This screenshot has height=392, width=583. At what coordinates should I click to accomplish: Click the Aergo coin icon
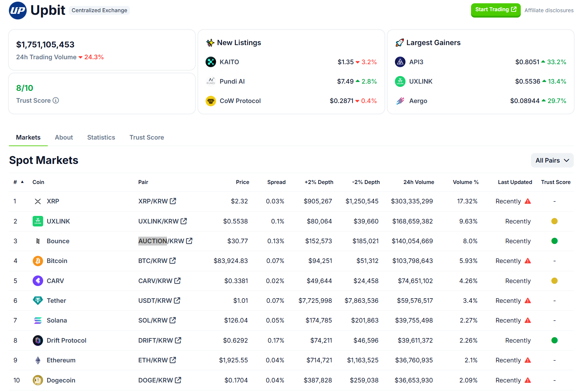400,101
